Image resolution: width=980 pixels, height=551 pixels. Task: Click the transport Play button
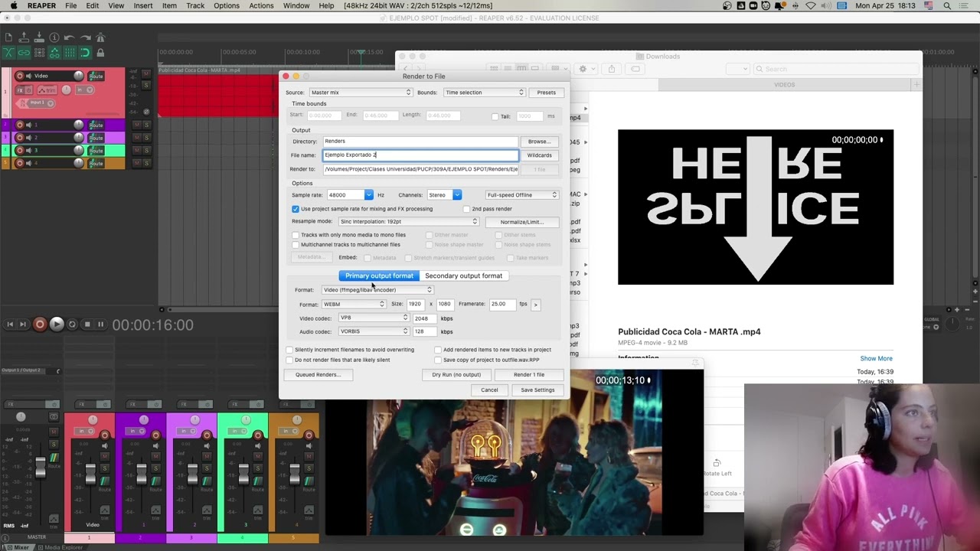coord(56,324)
